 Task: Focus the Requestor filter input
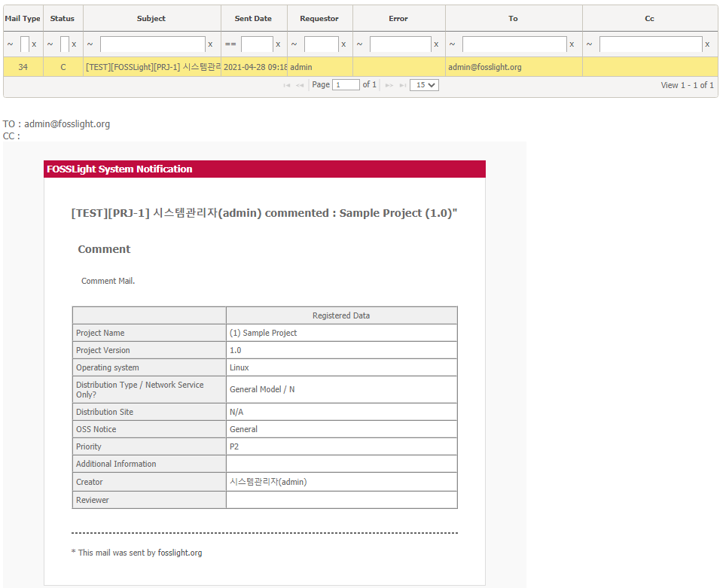tap(322, 44)
